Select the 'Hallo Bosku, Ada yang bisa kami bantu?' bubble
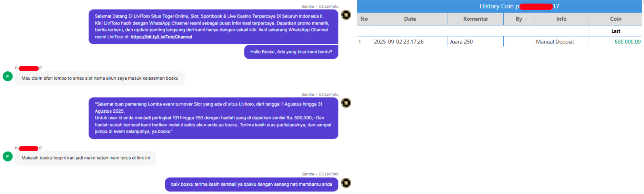The height and width of the screenshot is (194, 644). [x=291, y=52]
